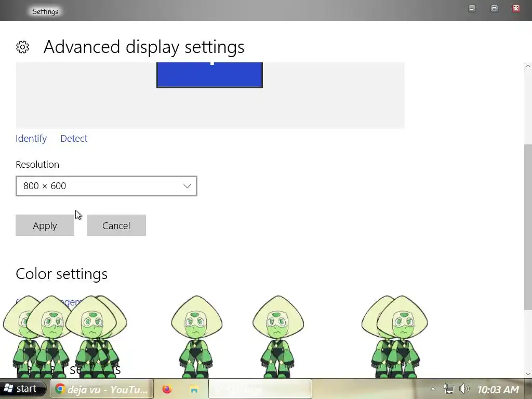Launch Firefox from the taskbar
Screen dimensions: 532x399
click(167, 389)
